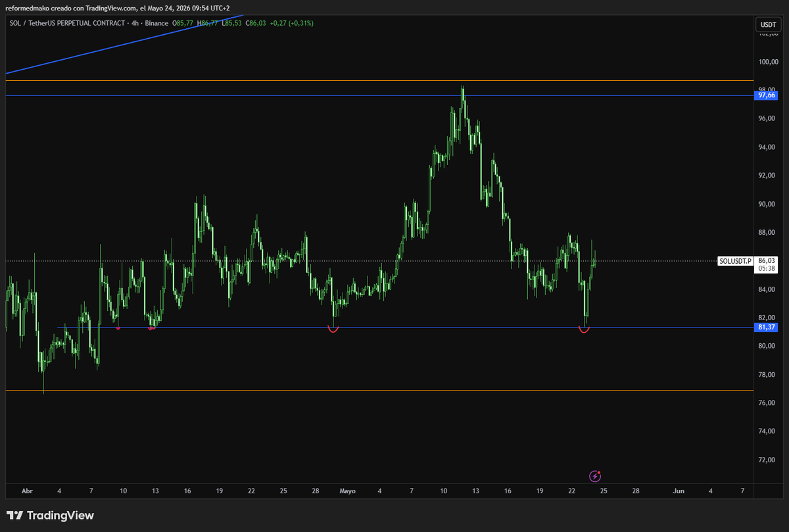
Task: Click the open value O85,77
Action: (184, 23)
